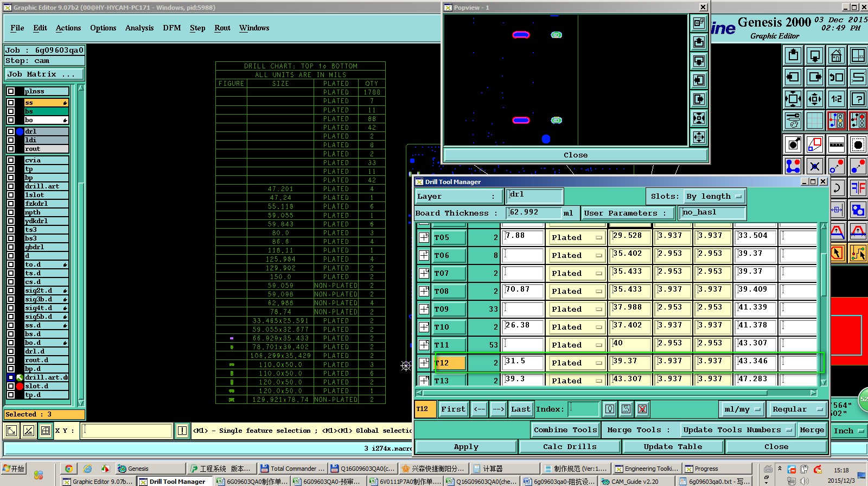Click the Board Thickness value field
This screenshot has width=868, height=486.
tap(534, 213)
